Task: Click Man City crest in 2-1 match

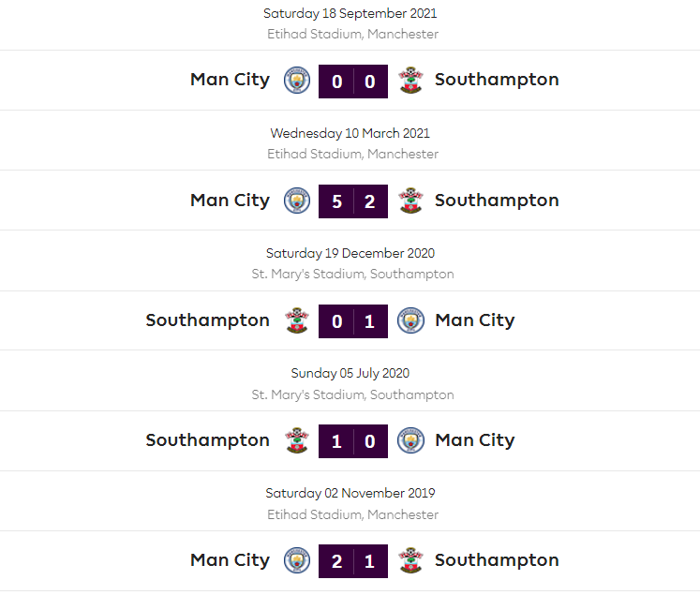Action: point(297,560)
